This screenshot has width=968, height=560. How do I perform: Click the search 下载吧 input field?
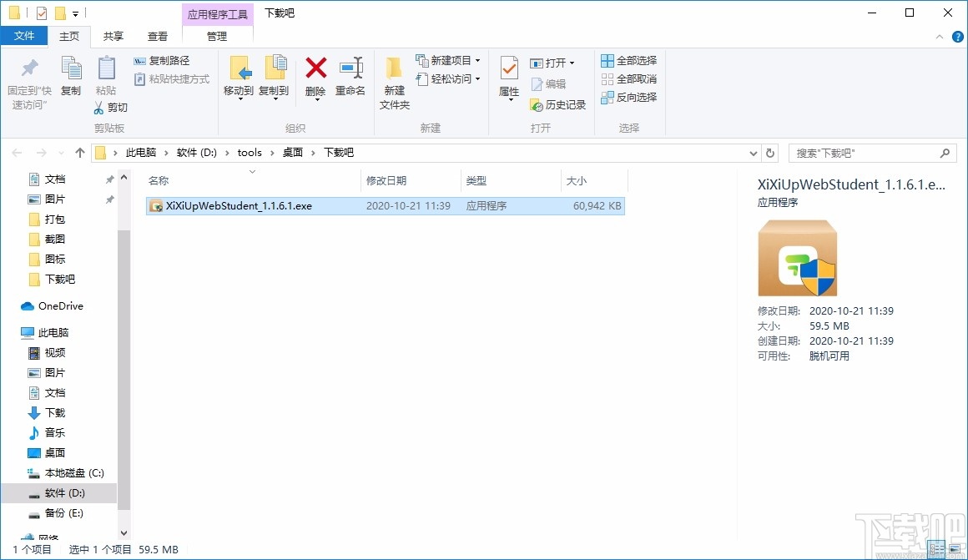(x=864, y=153)
